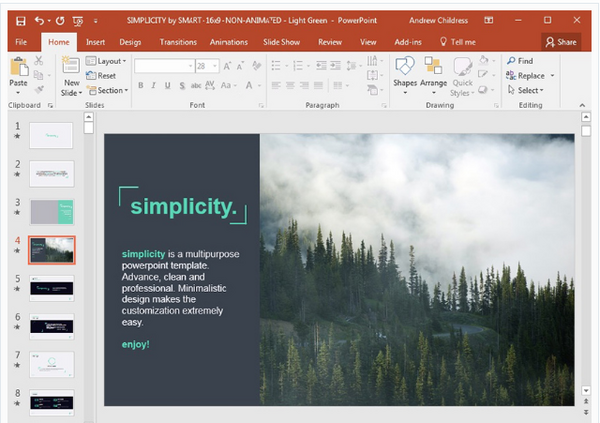Click Convert to SmartArt icon
Viewport: 600px width, 423px height.
(x=373, y=90)
